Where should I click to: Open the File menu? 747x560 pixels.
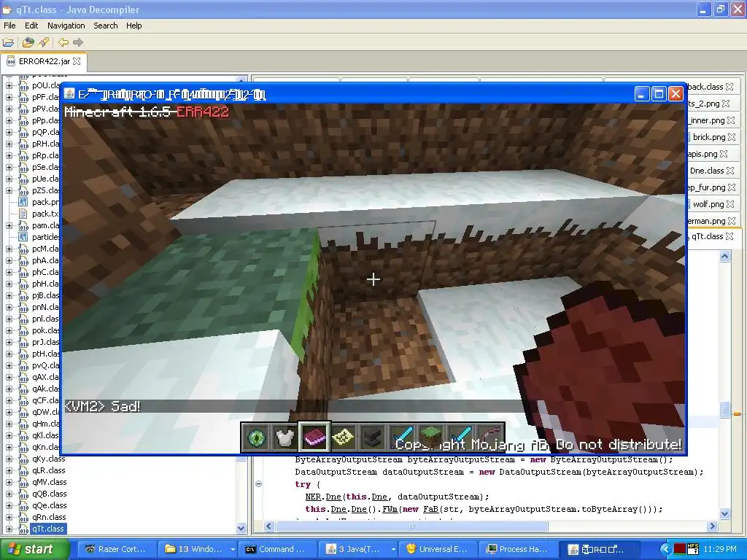point(9,26)
